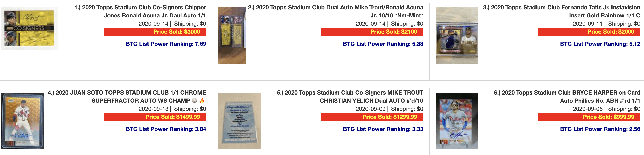Open the Mike Trout/Ronald Acuna 10/10 listing title
Viewport: 644px width, 155px height.
point(335,12)
